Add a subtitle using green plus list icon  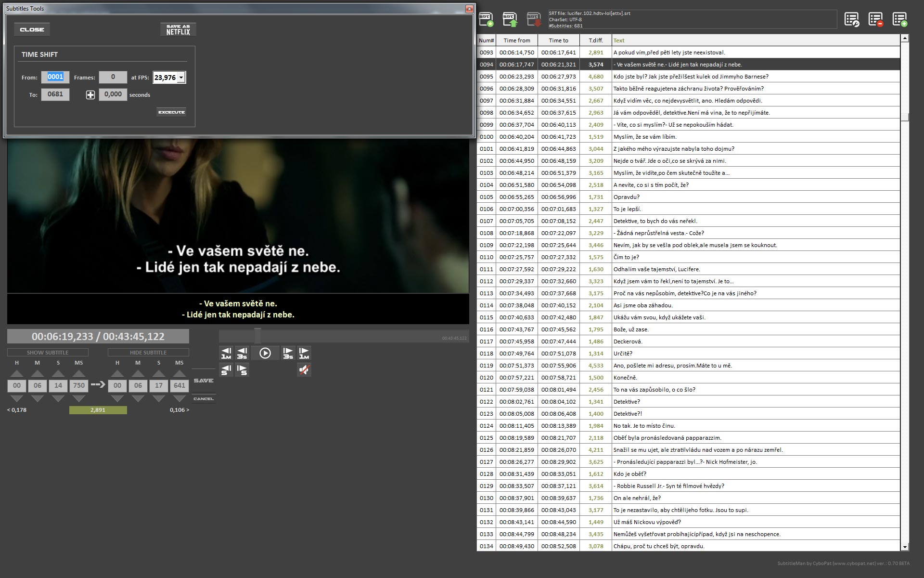[x=899, y=19]
